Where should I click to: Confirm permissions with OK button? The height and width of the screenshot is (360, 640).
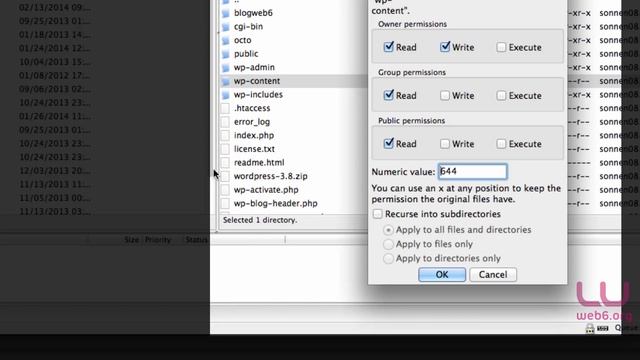(x=442, y=275)
